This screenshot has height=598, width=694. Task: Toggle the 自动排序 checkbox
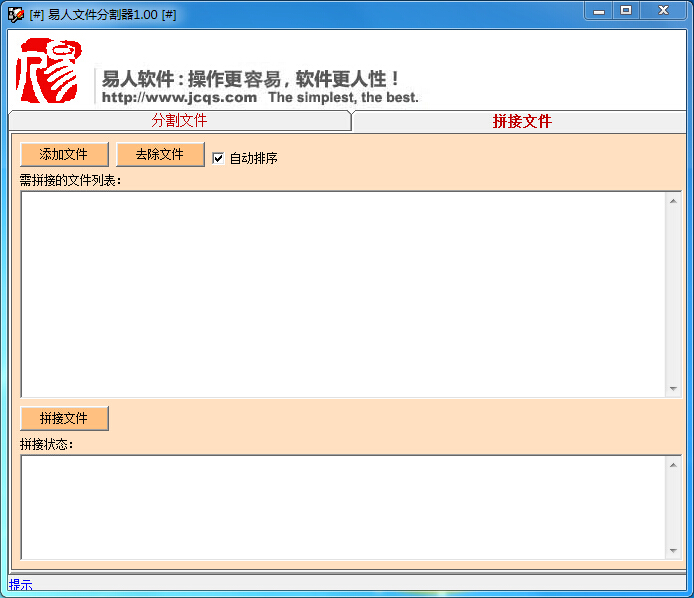pyautogui.click(x=218, y=158)
